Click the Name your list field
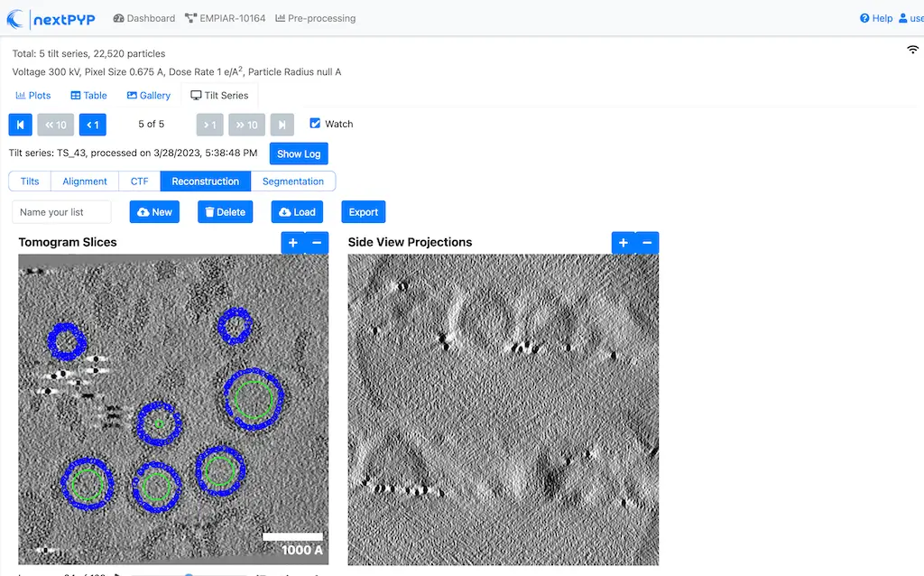The height and width of the screenshot is (576, 924). (x=60, y=211)
